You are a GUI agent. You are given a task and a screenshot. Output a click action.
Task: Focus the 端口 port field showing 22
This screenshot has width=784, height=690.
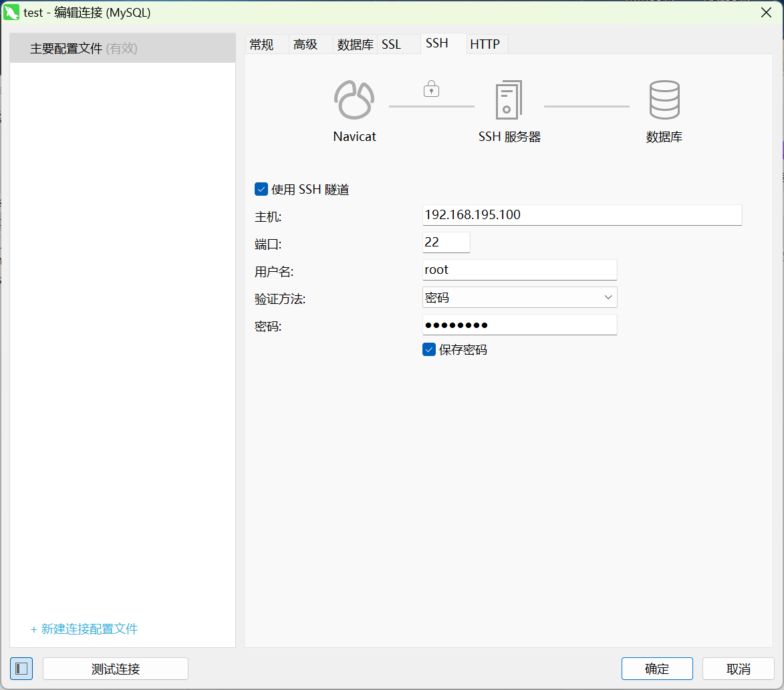(x=446, y=242)
